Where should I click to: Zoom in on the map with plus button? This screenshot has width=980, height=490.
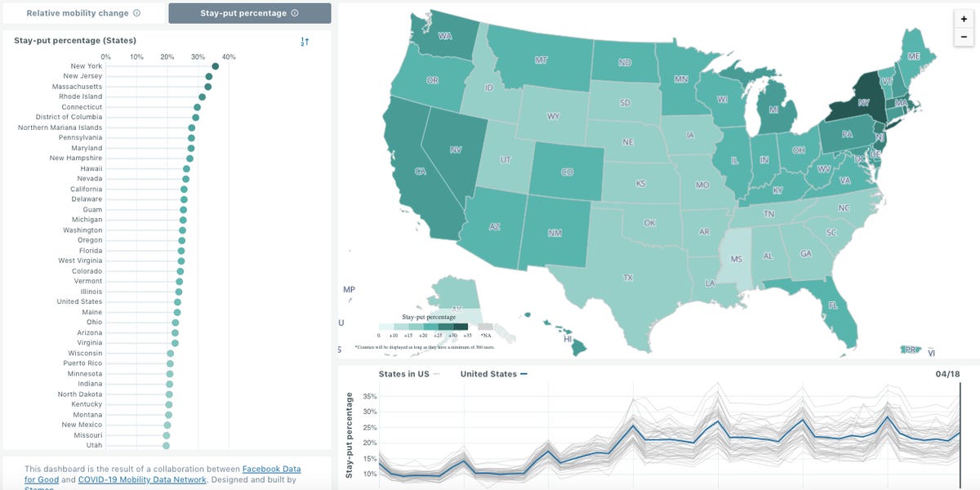(x=964, y=19)
